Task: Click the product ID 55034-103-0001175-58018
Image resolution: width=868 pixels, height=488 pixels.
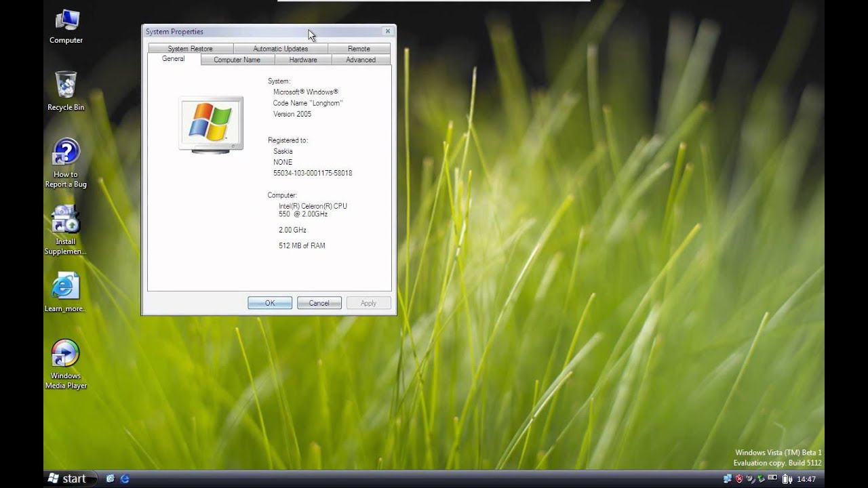Action: tap(313, 173)
